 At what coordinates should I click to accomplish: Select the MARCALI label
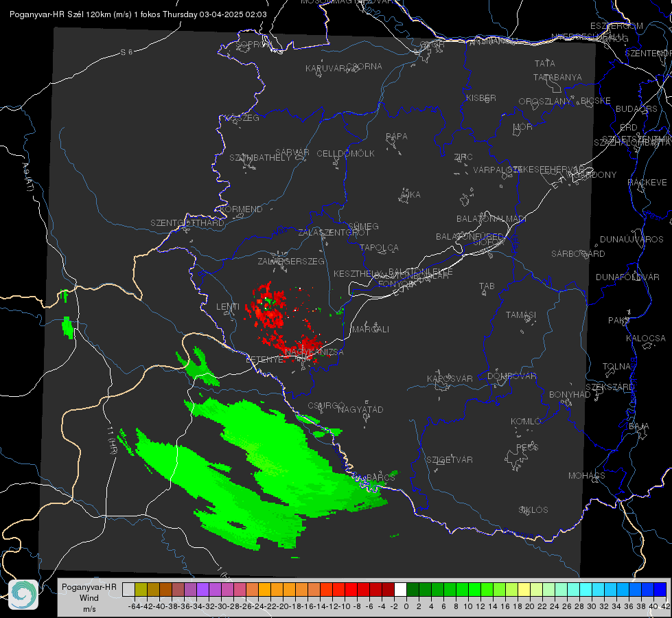click(370, 330)
